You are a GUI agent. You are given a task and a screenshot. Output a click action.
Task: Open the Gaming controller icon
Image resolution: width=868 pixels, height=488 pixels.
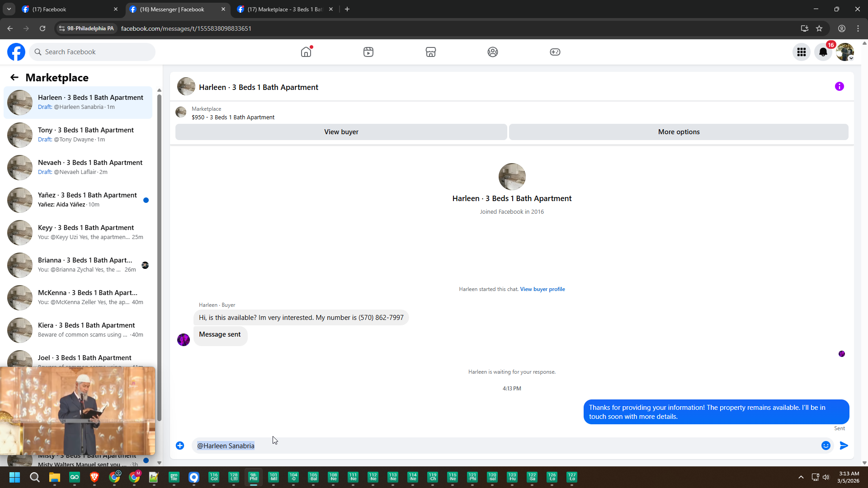point(555,52)
